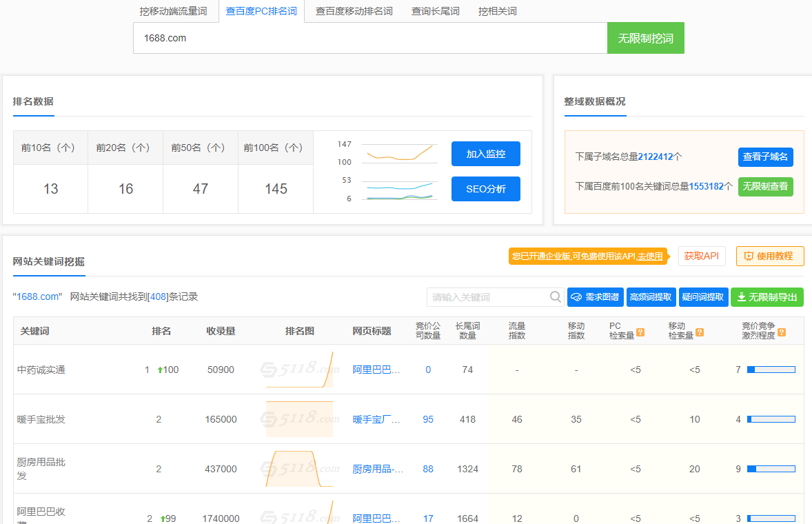Open the SEO分析 button
The image size is (812, 524).
tap(486, 189)
